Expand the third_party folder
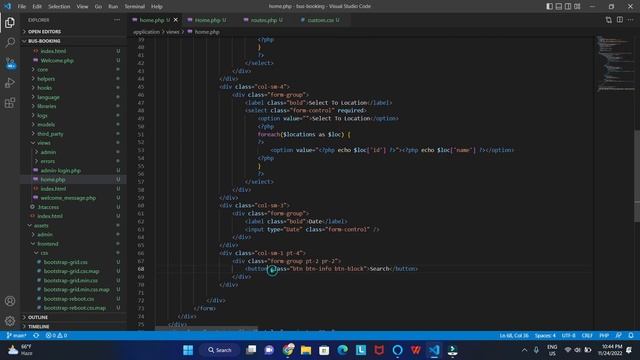The image size is (640, 360). [50, 134]
